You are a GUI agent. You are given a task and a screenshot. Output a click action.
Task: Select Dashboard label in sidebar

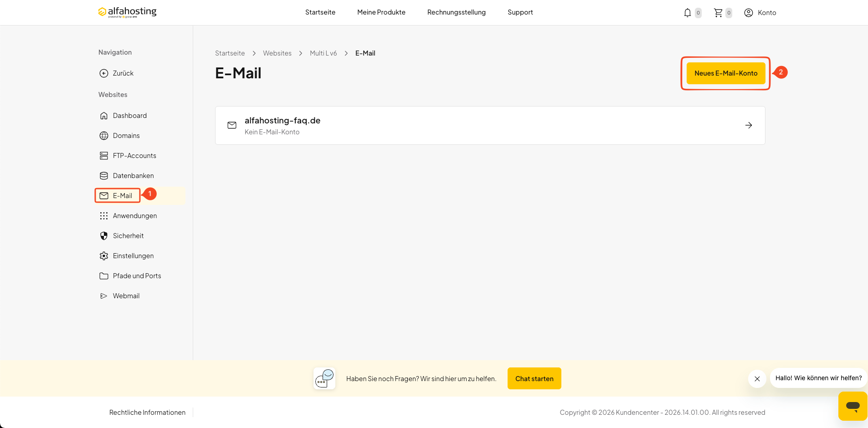130,116
